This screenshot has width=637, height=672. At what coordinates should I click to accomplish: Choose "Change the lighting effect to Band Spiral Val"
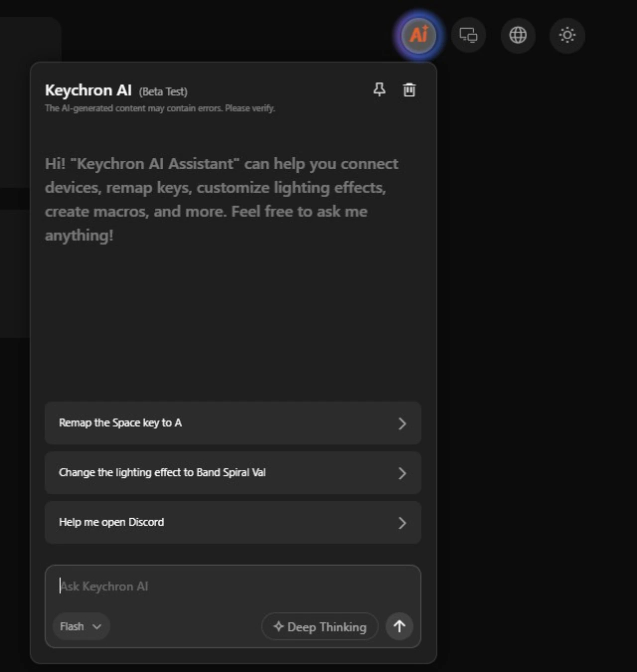coord(233,473)
